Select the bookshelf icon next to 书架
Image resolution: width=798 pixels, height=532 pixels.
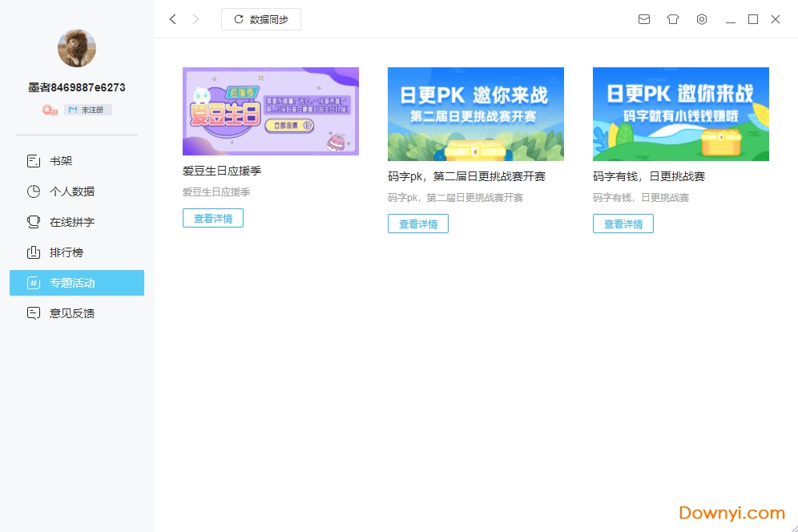(x=32, y=161)
